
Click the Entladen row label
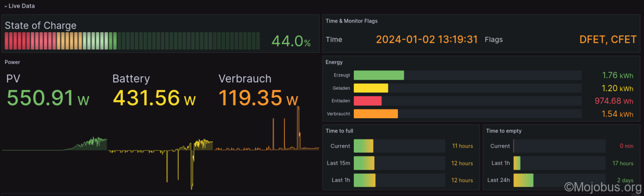(340, 101)
